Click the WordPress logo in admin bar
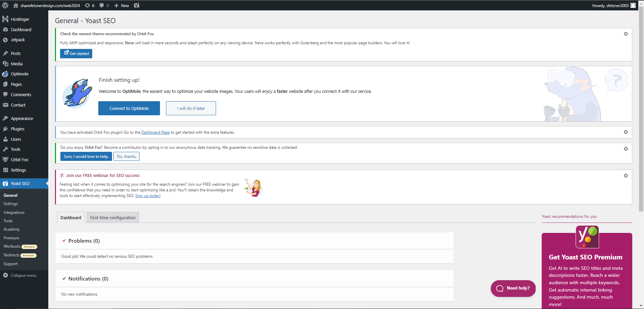 (x=5, y=5)
